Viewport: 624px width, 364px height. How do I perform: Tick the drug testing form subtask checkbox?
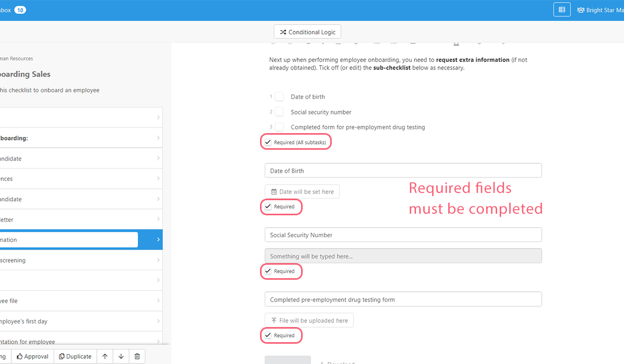[279, 127]
